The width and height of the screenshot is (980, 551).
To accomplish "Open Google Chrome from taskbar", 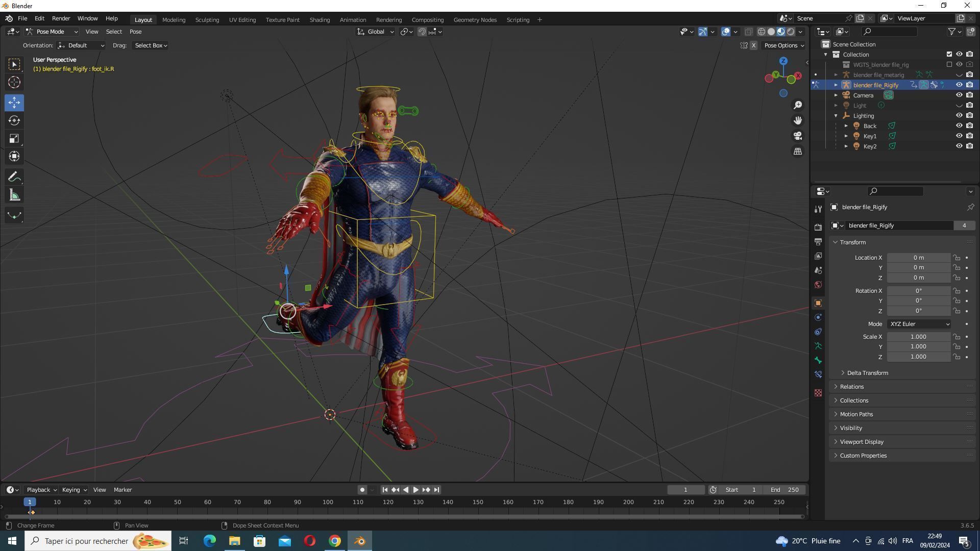I will [335, 541].
